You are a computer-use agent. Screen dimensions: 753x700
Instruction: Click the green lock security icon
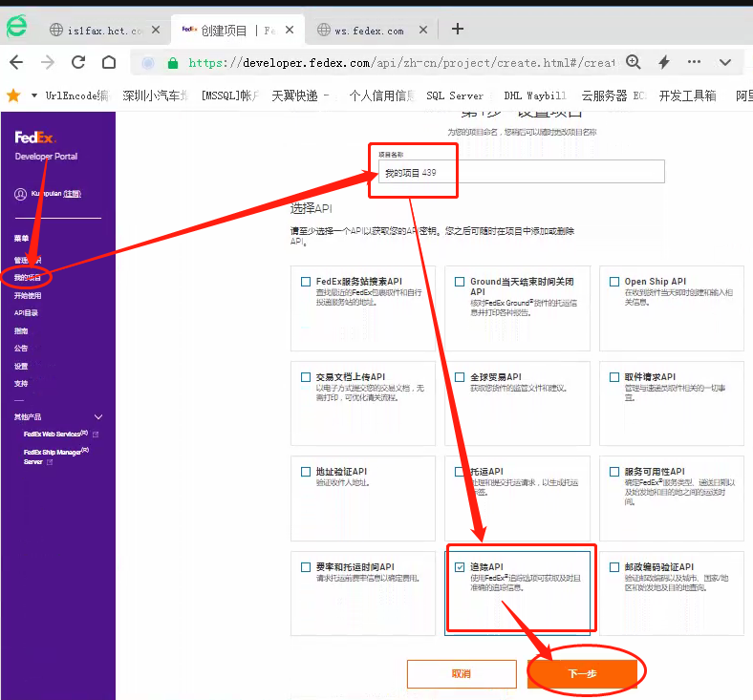coord(173,63)
